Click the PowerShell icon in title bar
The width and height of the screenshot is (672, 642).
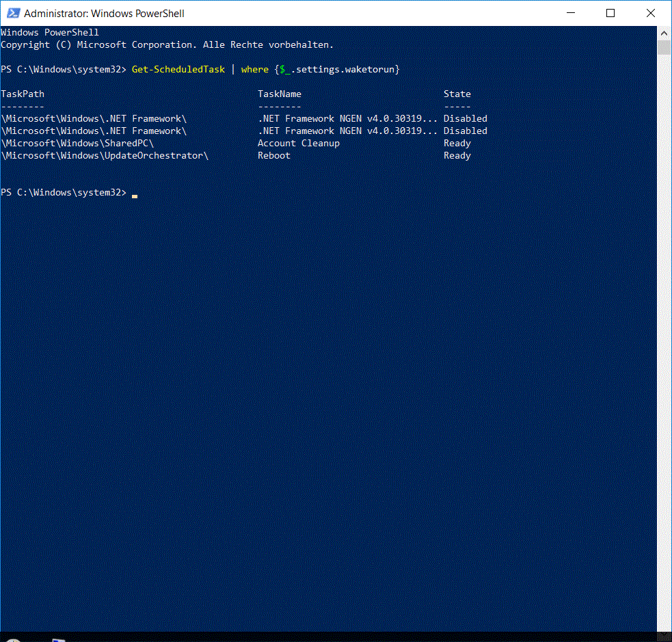pos(13,13)
